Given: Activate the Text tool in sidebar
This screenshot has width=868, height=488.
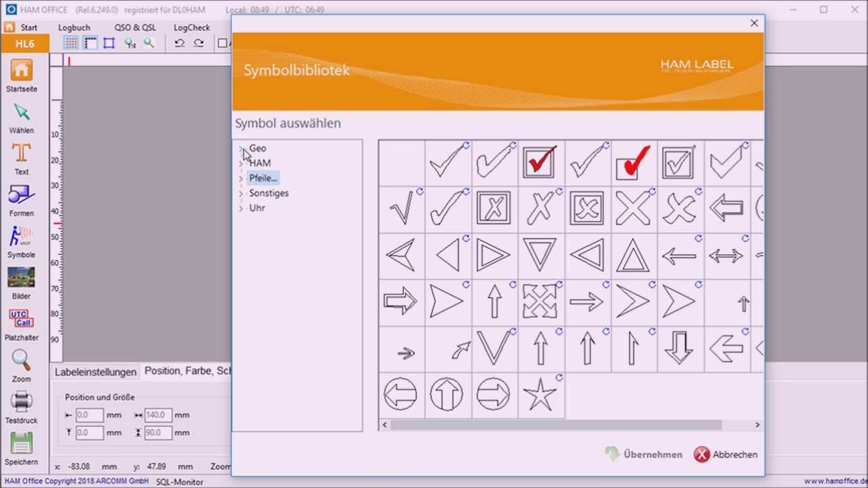Looking at the screenshot, I should [21, 154].
